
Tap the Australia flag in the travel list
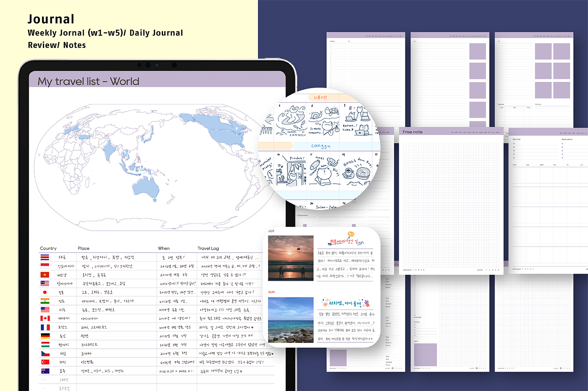45,371
